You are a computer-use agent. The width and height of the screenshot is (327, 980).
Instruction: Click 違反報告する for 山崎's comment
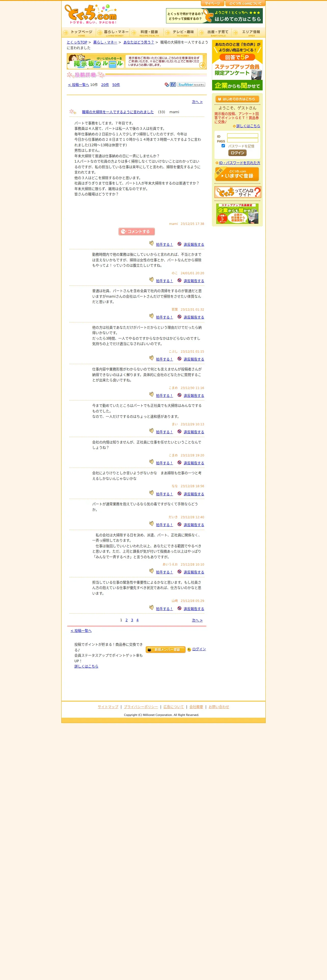coord(194,609)
